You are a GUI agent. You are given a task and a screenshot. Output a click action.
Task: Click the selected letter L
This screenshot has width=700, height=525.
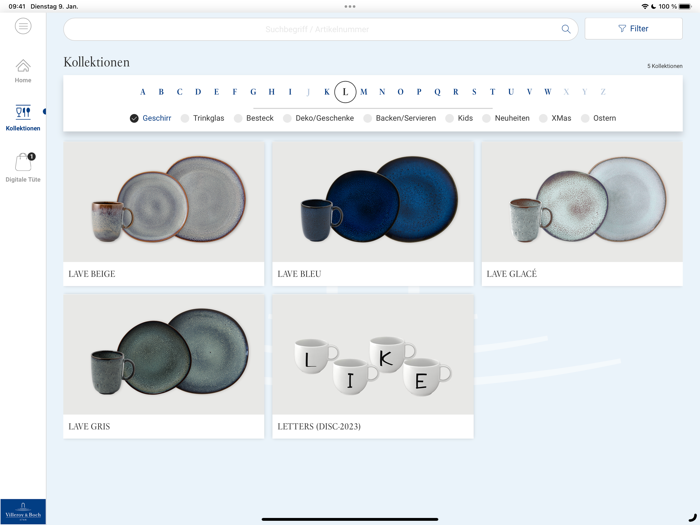(345, 92)
